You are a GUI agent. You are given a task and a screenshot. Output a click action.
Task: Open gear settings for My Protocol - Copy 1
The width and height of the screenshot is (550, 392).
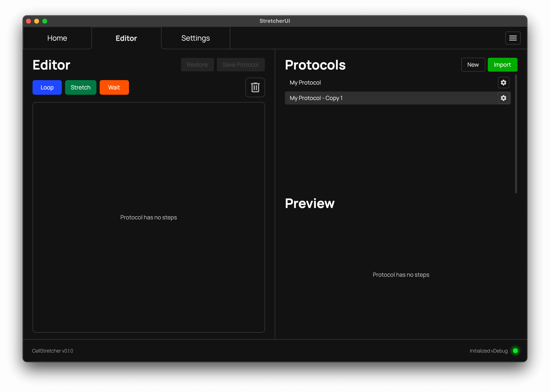(503, 98)
